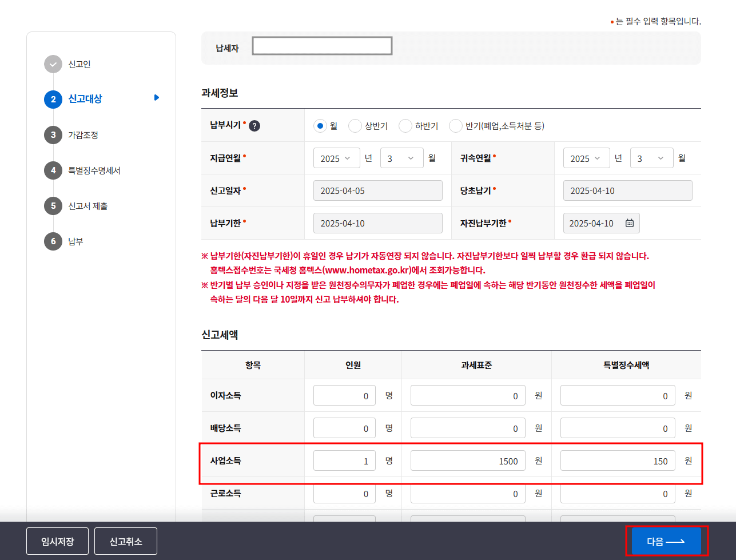Open the 지급연월 year dropdown
Image resolution: width=736 pixels, height=560 pixels.
pos(336,158)
